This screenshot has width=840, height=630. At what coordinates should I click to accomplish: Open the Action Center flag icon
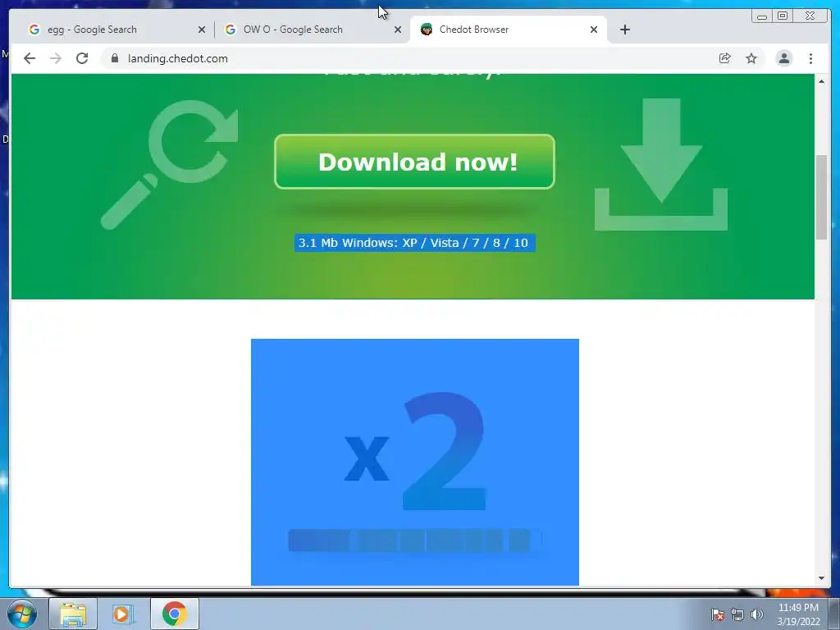point(718,614)
